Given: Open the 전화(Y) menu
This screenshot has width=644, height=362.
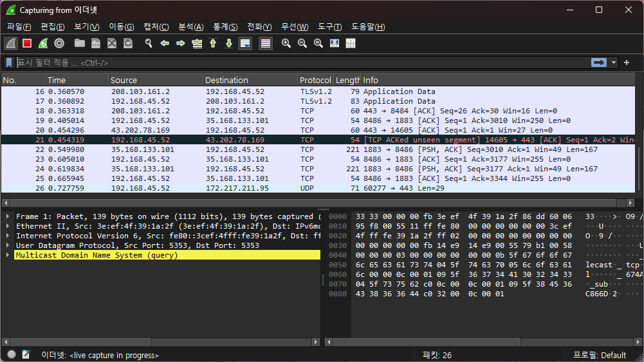Looking at the screenshot, I should point(259,27).
